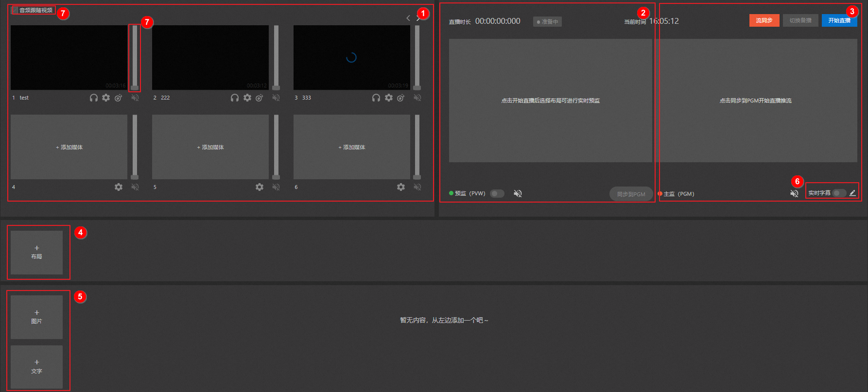Open settings gear for source 222
Image resolution: width=868 pixels, height=392 pixels.
(247, 98)
